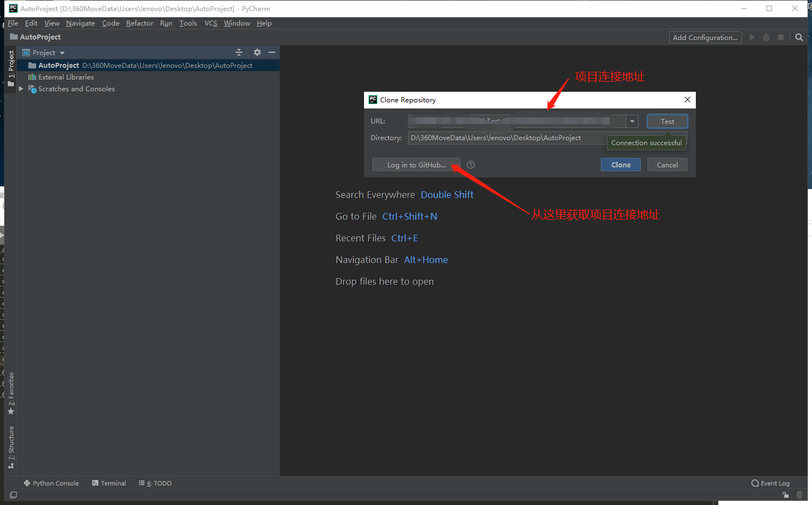Click the URL input field
The width and height of the screenshot is (812, 505).
(x=517, y=121)
